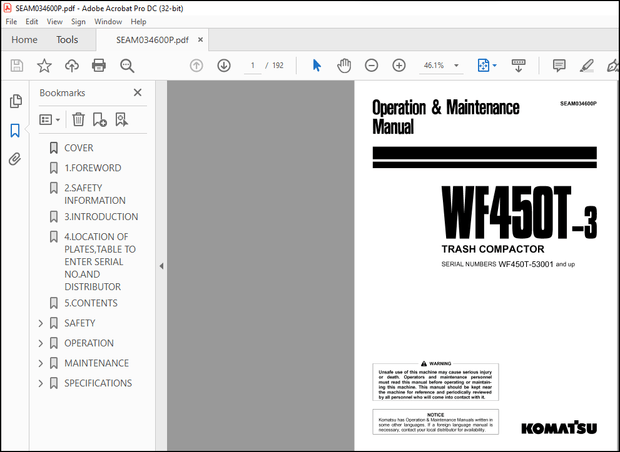Jump to the 1.FOREWORD bookmark
620x452 pixels.
click(x=92, y=168)
